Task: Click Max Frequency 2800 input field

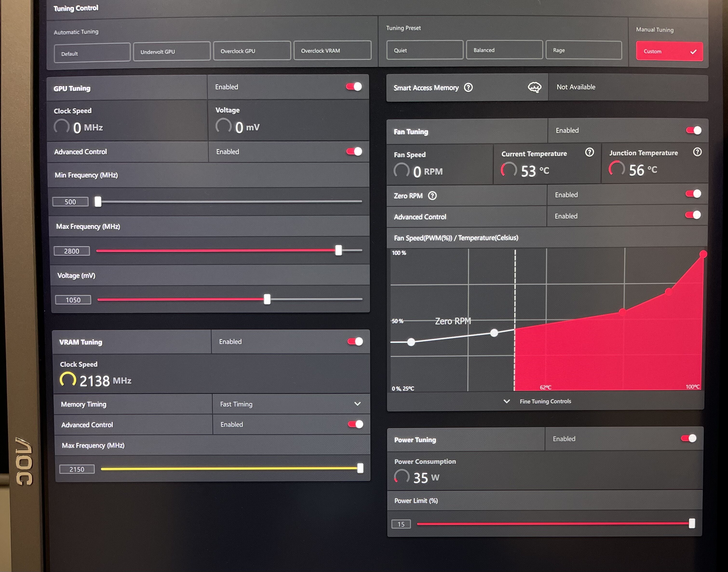Action: (72, 251)
